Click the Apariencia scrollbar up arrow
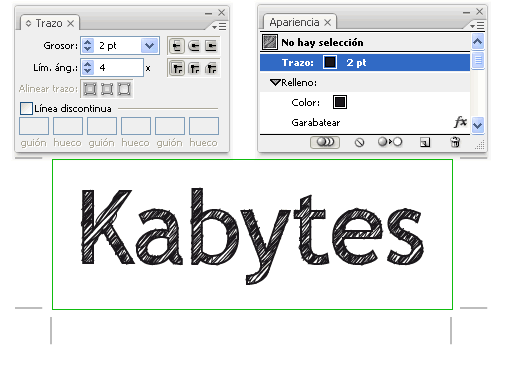This screenshot has width=511, height=370. point(478,42)
